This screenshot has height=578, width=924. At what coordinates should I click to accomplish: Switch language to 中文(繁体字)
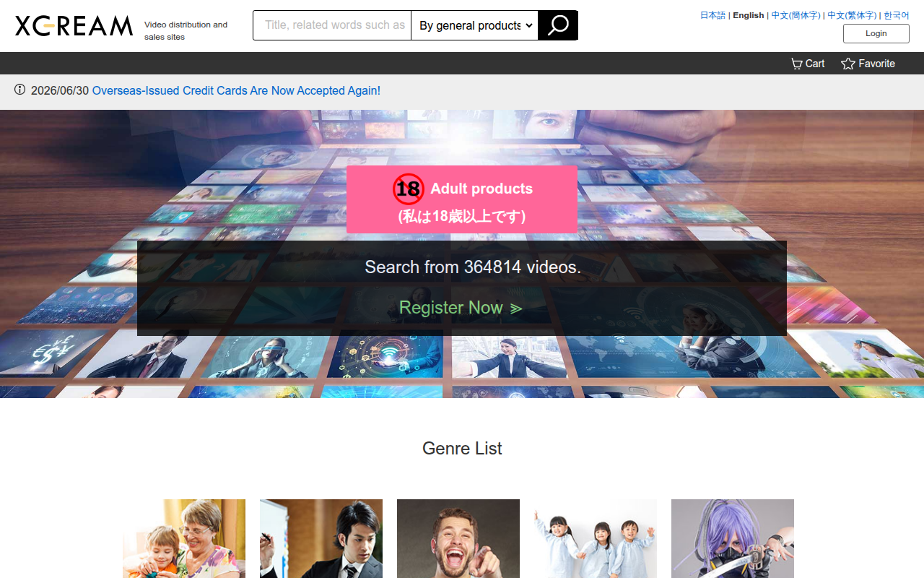(x=852, y=15)
